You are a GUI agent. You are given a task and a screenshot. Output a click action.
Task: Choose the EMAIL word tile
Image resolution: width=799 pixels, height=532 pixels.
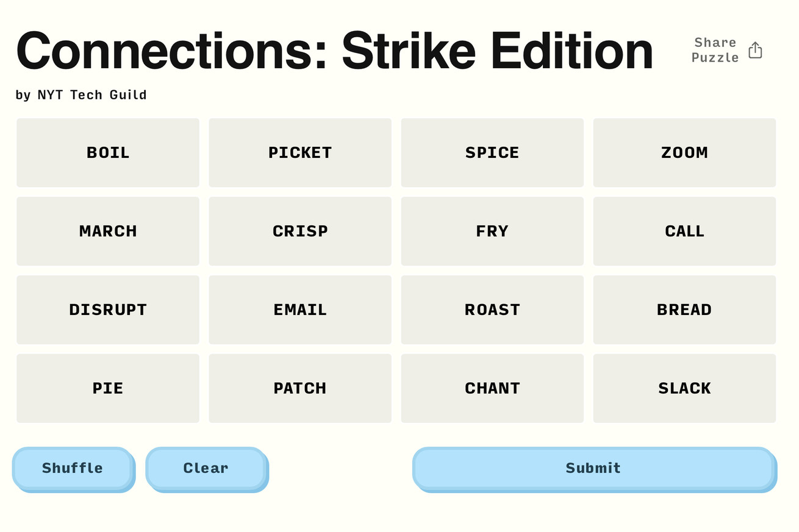point(300,310)
